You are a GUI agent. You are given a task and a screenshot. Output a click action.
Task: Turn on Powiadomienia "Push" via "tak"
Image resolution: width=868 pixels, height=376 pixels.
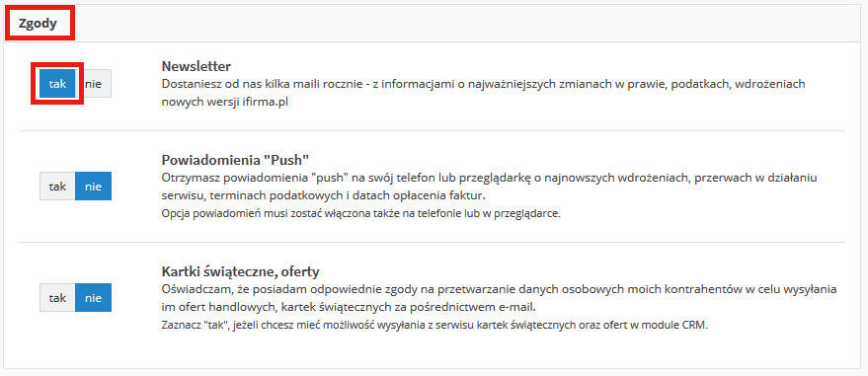tap(57, 187)
